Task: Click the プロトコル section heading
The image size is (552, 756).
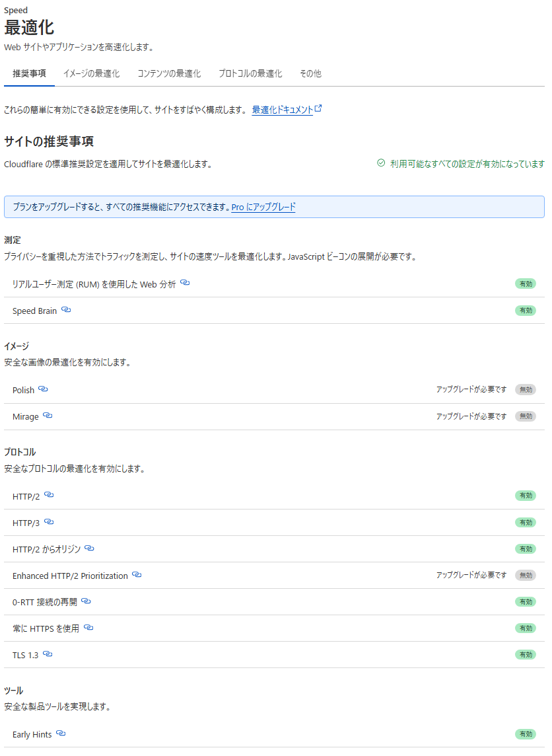Action: pyautogui.click(x=20, y=452)
